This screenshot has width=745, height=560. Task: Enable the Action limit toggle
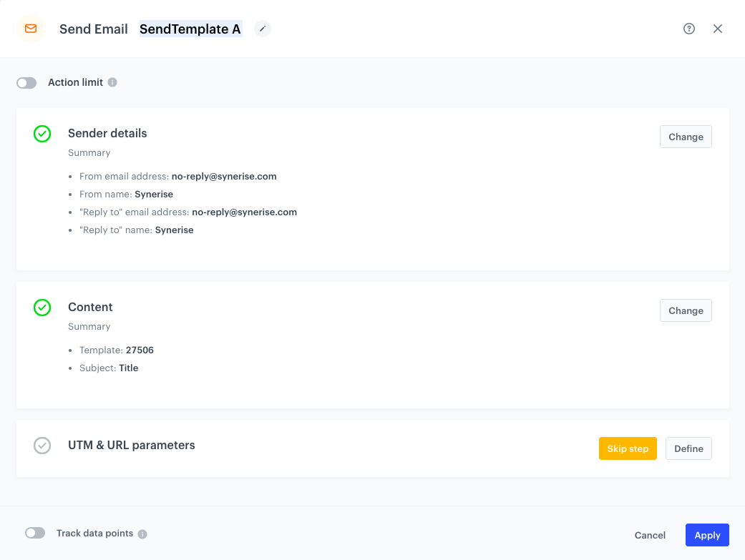tap(26, 82)
